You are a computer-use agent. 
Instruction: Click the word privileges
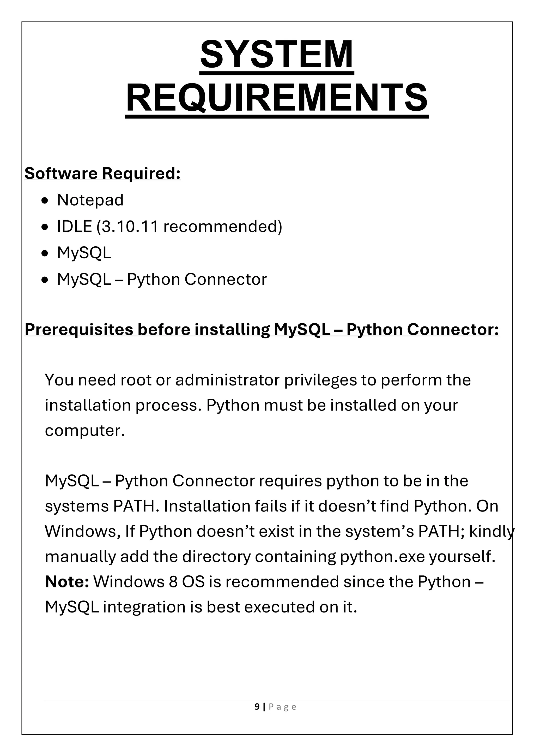pos(320,380)
